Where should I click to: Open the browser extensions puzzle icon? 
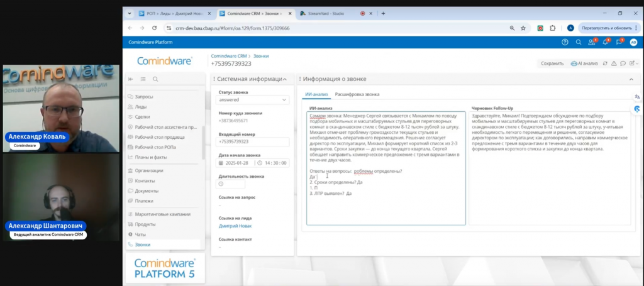[552, 28]
